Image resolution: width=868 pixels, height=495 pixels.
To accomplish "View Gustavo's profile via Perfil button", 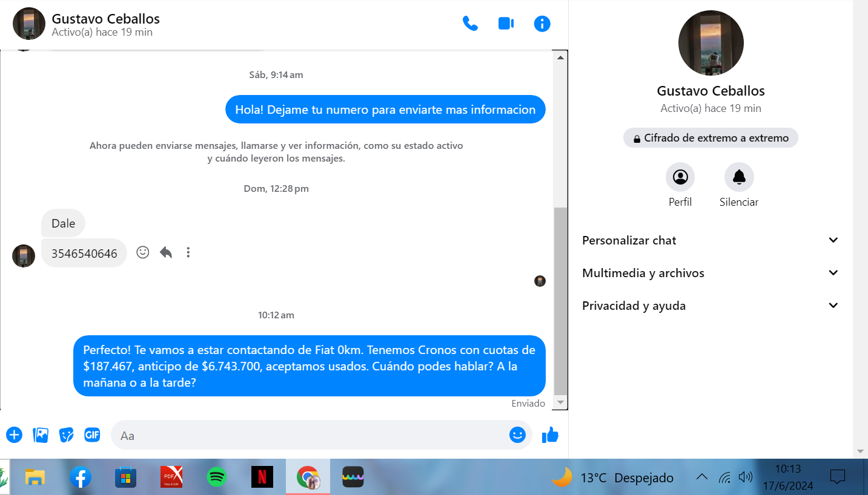I will point(680,177).
